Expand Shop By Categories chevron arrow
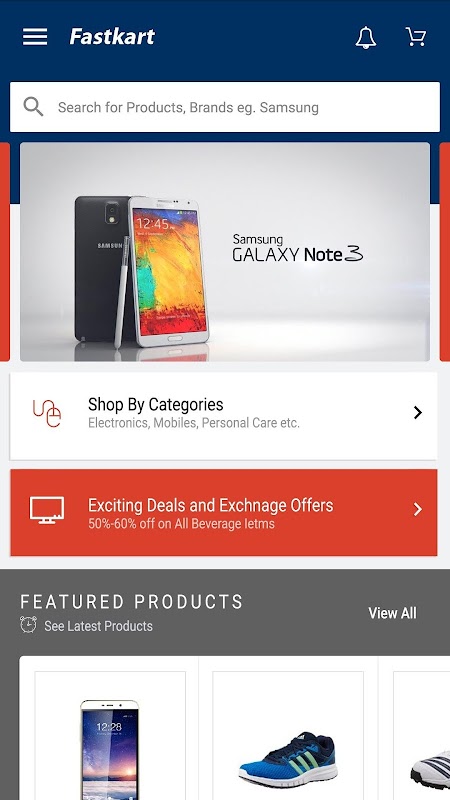This screenshot has width=450, height=800. 418,412
